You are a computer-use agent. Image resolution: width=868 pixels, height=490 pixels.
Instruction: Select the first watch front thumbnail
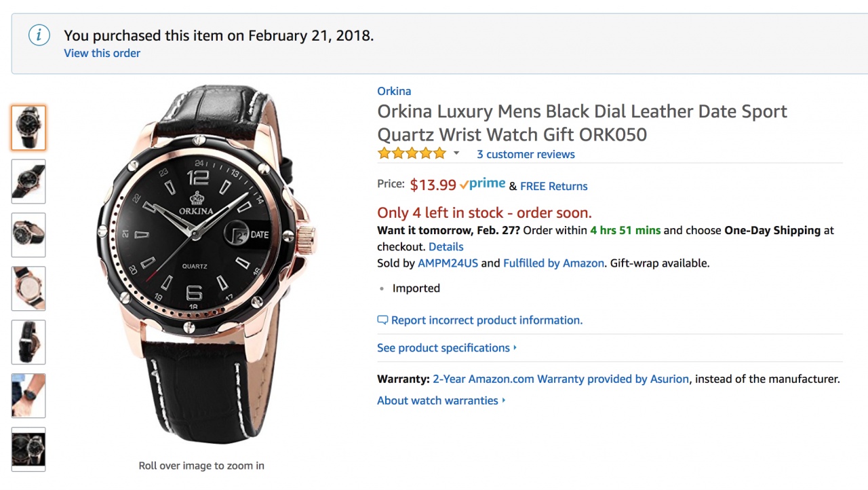28,128
